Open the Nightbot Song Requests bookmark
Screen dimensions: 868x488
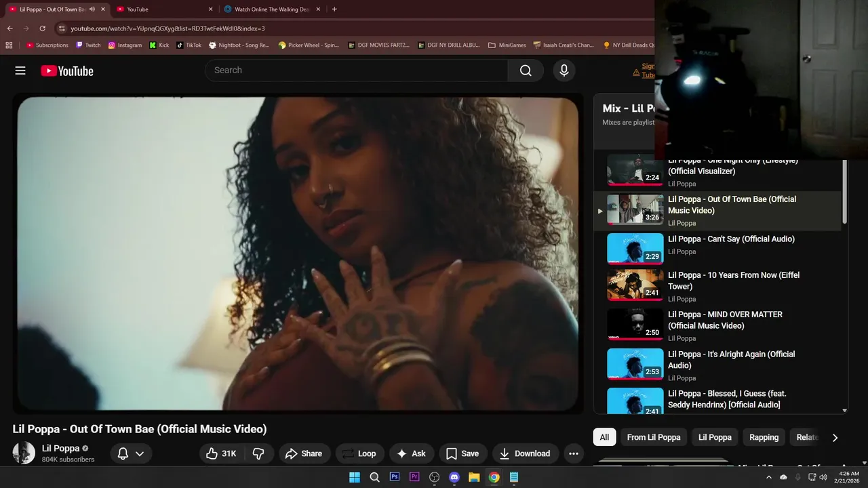(239, 45)
